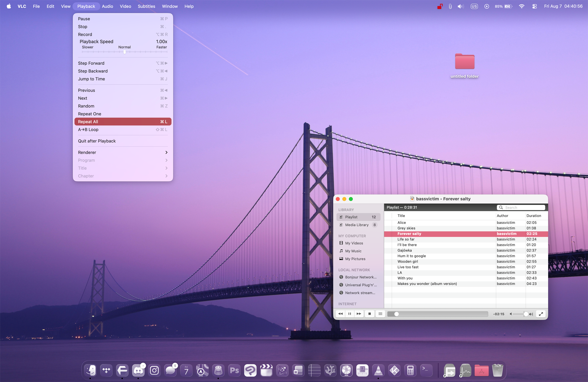
Task: Toggle Repeat One in the Playback menu
Action: [123, 114]
